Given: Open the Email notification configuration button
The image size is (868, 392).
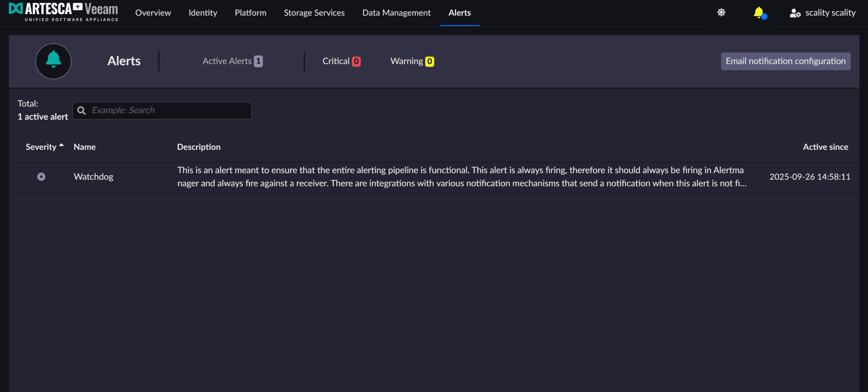Looking at the screenshot, I should tap(785, 61).
